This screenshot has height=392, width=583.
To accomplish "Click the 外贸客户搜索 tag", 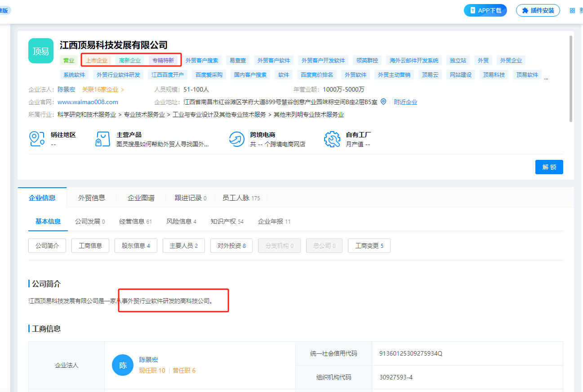I will (x=202, y=61).
